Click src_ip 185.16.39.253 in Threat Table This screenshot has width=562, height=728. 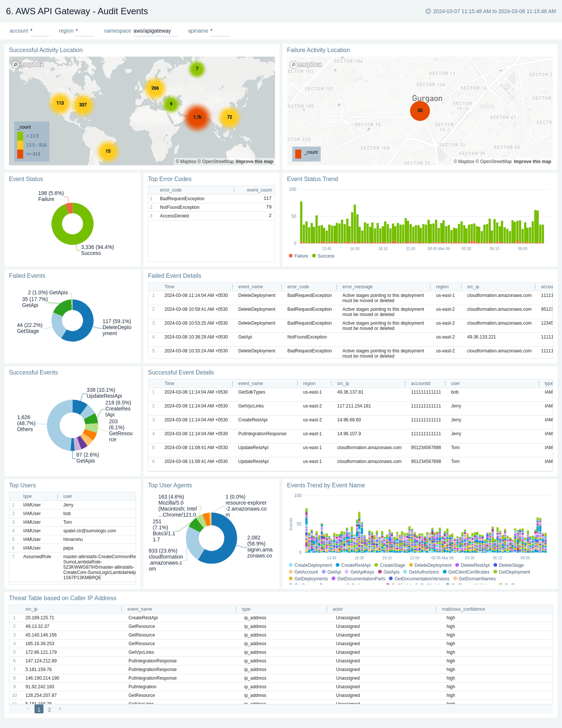click(40, 644)
